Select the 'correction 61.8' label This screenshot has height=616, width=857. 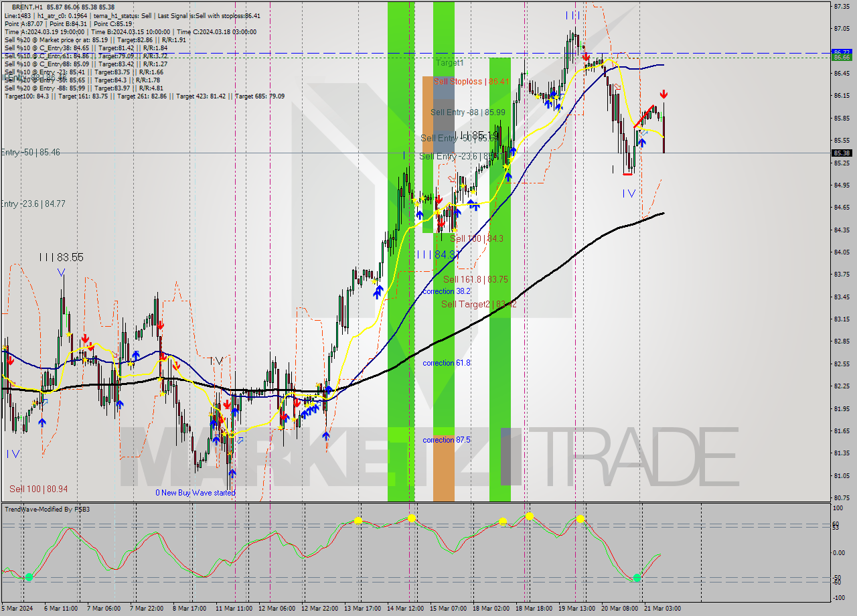[447, 363]
